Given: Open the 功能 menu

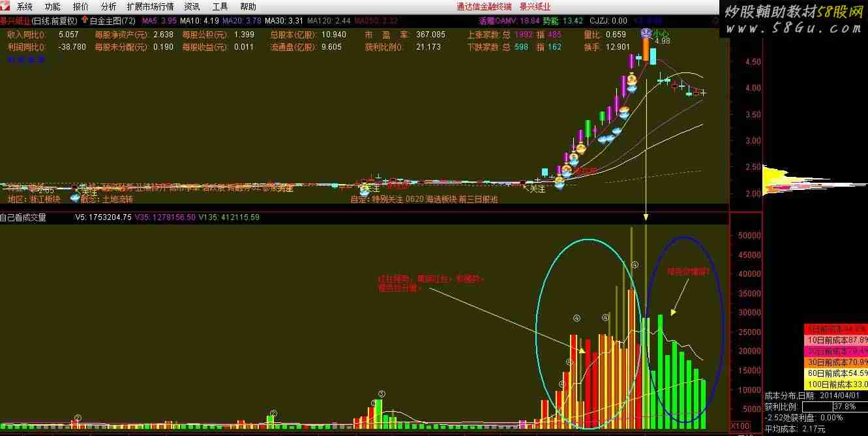Looking at the screenshot, I should tap(53, 7).
